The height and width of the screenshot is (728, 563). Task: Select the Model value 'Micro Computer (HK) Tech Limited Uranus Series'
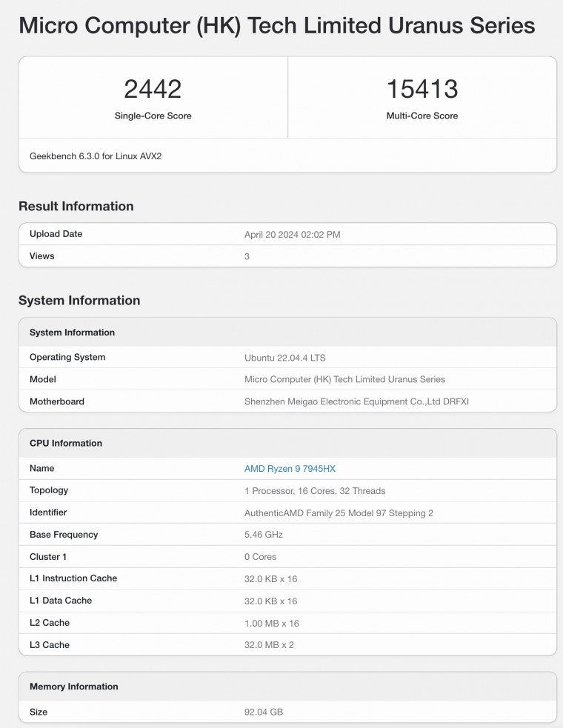(x=344, y=379)
